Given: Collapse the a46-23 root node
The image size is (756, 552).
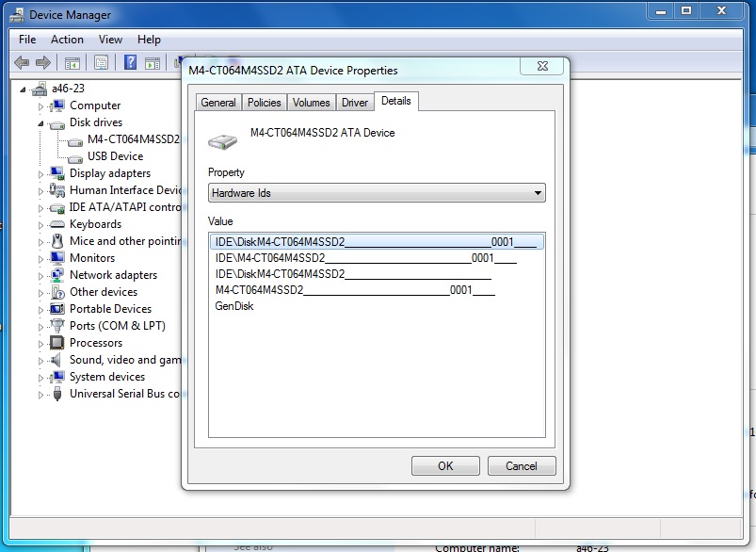Looking at the screenshot, I should click(x=23, y=89).
